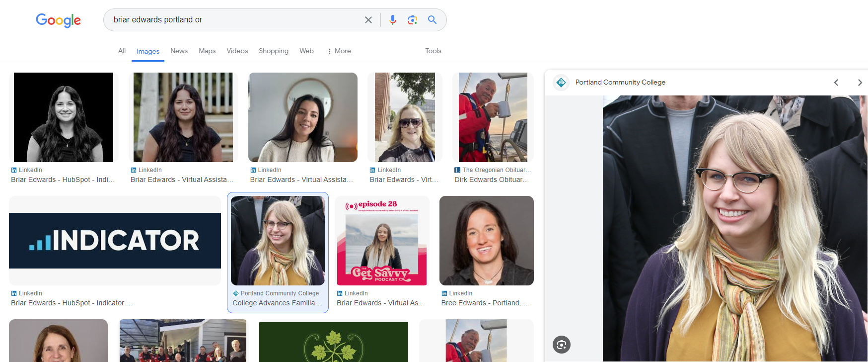
Task: Open the Tools filter options
Action: point(433,51)
